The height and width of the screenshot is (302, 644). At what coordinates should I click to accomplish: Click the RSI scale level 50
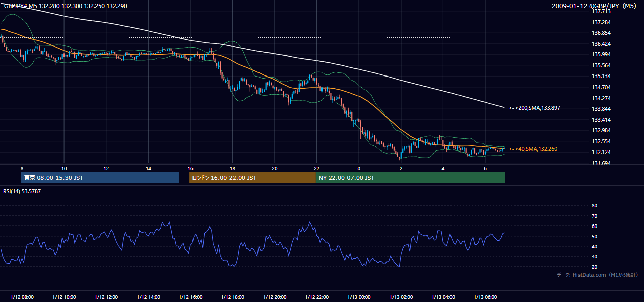594,237
